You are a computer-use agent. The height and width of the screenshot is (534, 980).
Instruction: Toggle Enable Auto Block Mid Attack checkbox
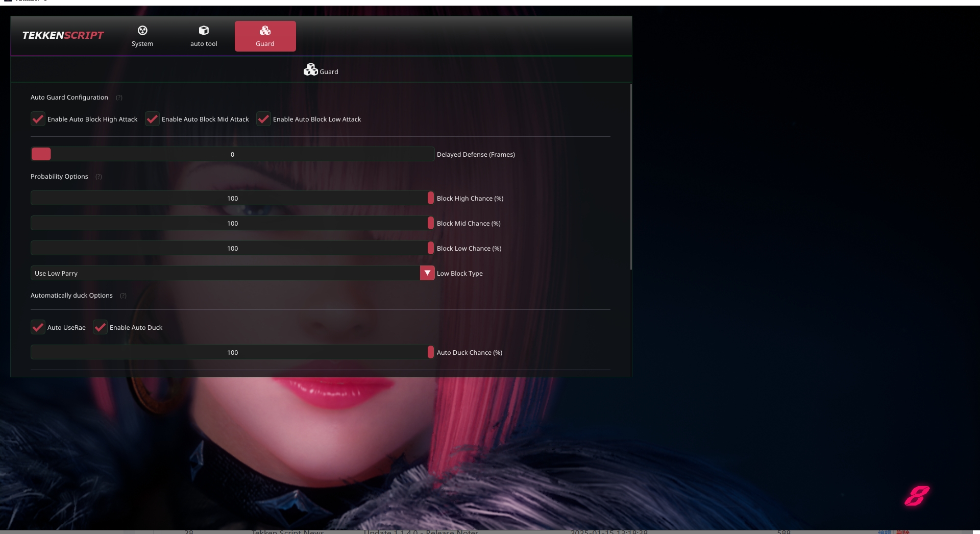[152, 119]
